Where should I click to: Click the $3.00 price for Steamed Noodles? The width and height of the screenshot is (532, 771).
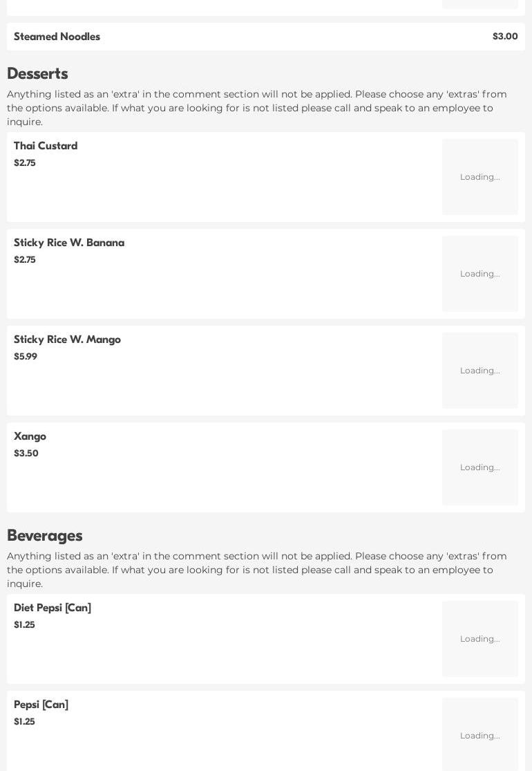coord(505,37)
